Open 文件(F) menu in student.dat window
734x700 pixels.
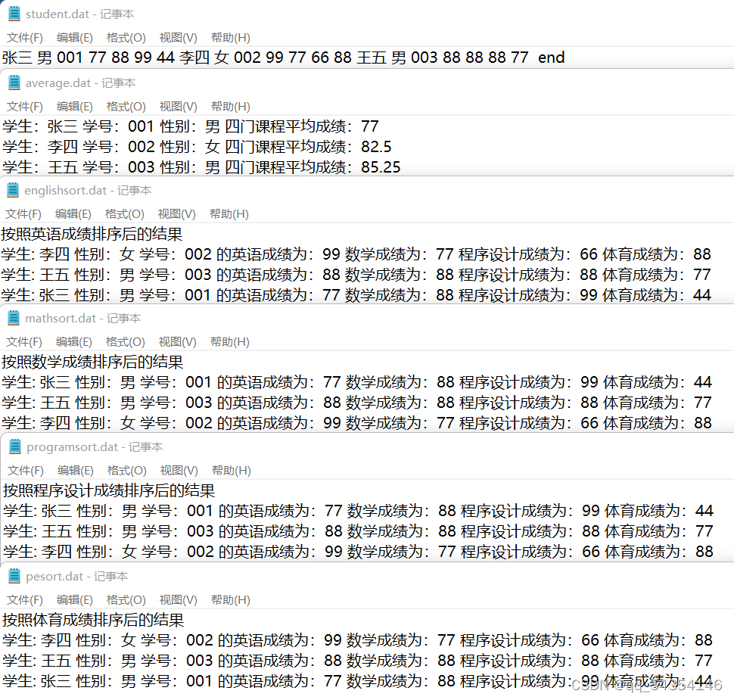pyautogui.click(x=24, y=37)
